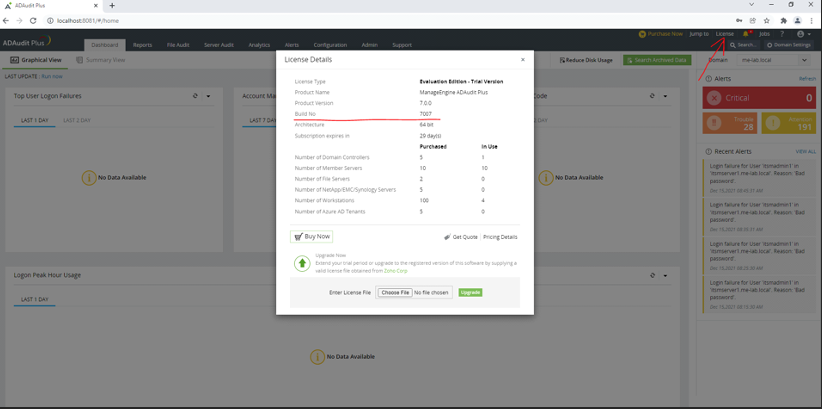
Task: Switch to Summary View
Action: tap(101, 60)
